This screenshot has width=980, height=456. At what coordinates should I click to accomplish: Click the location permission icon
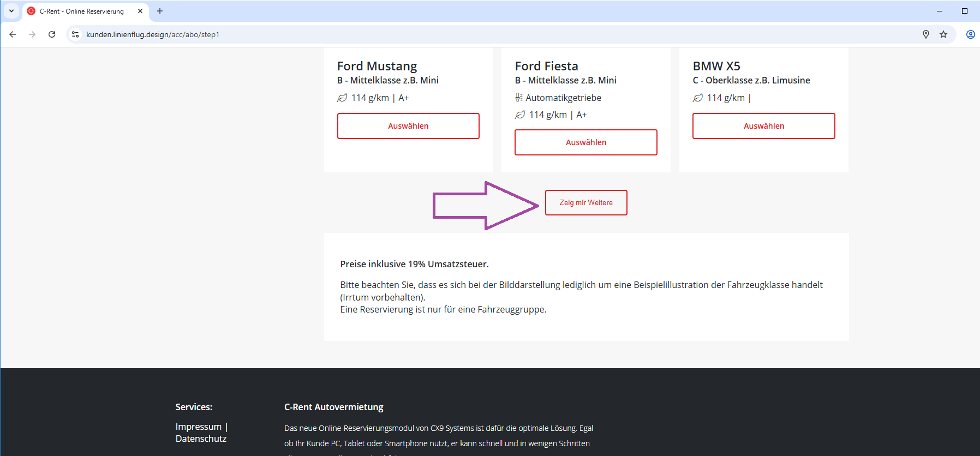(926, 34)
